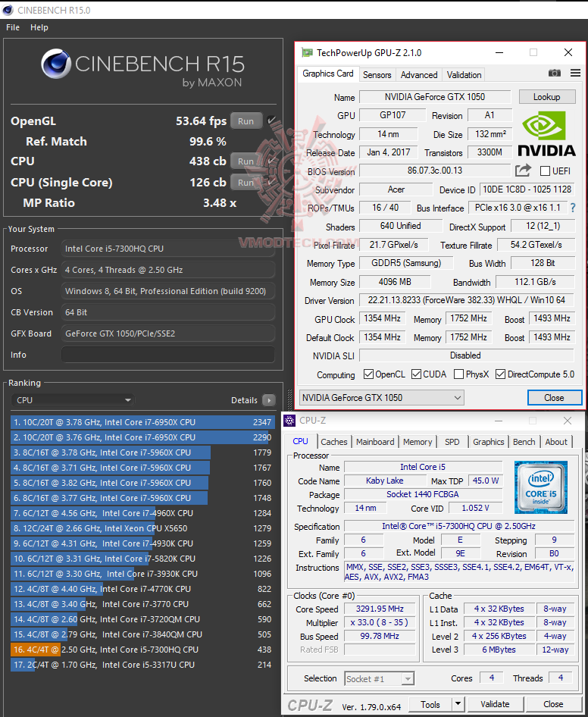Switch to the Advanced tab in GPU-Z
This screenshot has width=588, height=717.
click(x=419, y=74)
